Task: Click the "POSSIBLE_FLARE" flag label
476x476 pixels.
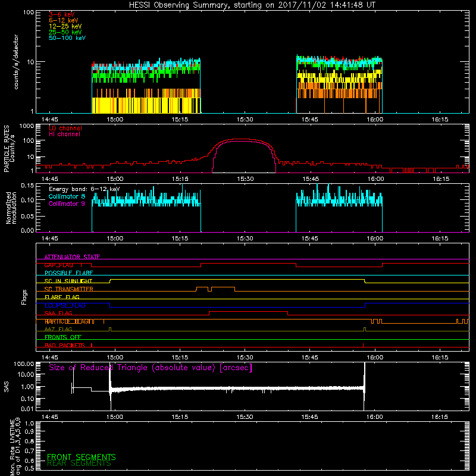Action: [68, 273]
